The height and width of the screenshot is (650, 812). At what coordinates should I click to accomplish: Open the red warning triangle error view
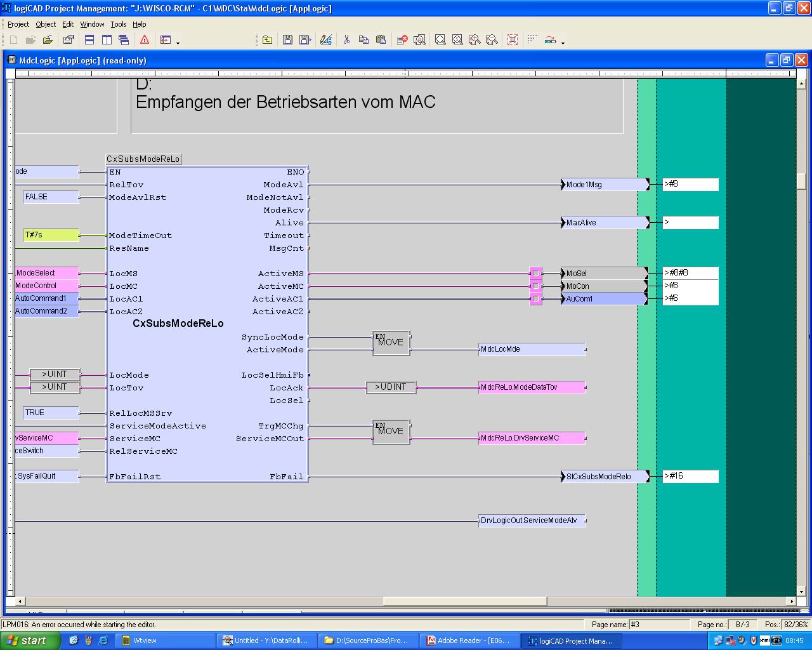(145, 40)
